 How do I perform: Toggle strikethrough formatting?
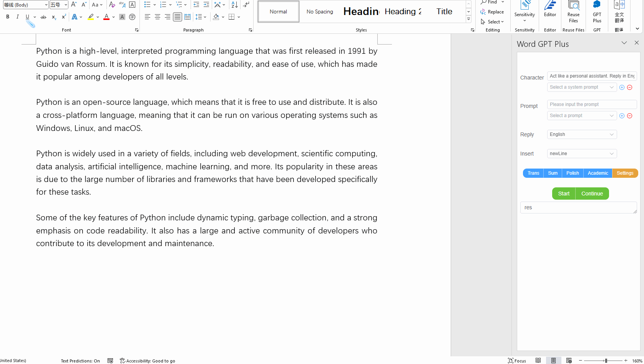(43, 17)
